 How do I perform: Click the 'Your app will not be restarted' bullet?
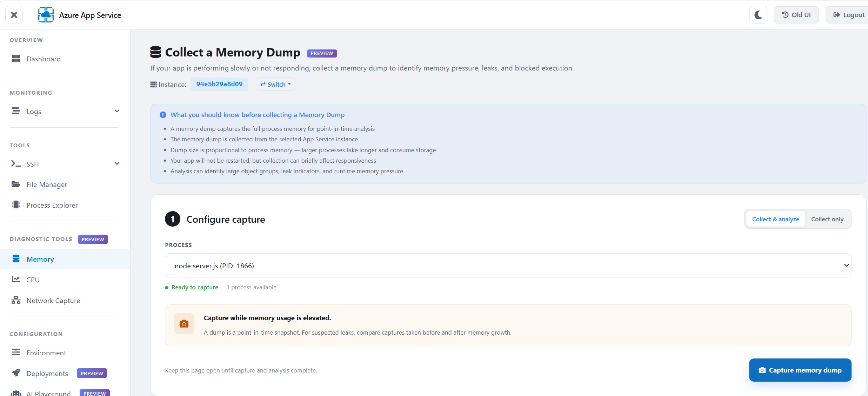tap(273, 161)
